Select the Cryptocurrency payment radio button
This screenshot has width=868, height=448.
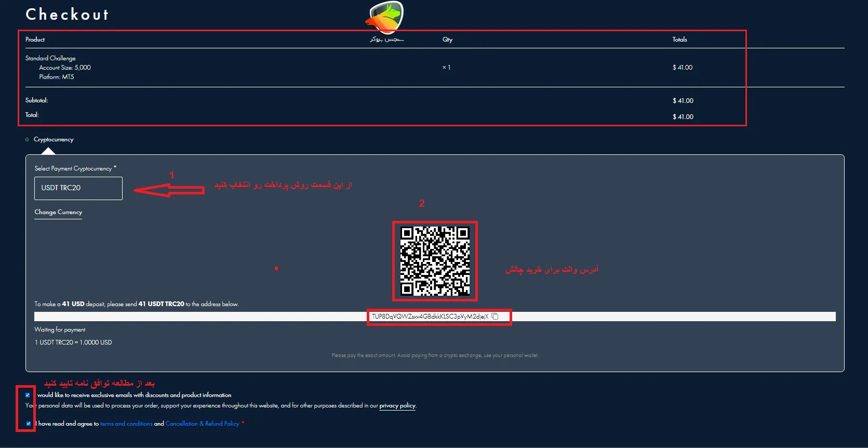(x=27, y=139)
